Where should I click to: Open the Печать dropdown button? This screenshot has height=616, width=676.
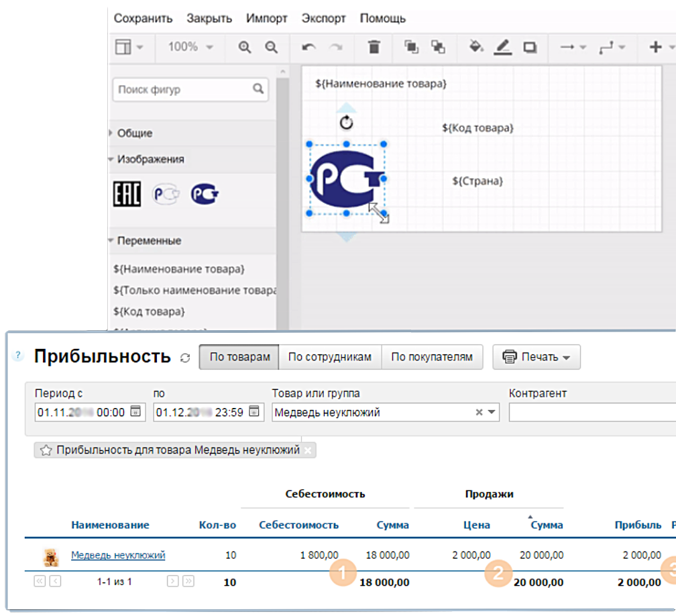pos(537,357)
